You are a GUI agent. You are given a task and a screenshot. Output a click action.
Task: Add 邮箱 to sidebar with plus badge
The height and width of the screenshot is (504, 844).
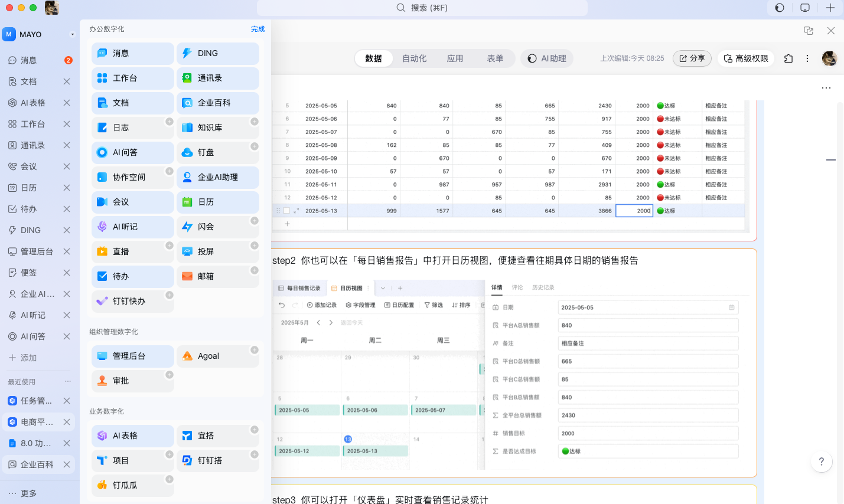pos(255,270)
